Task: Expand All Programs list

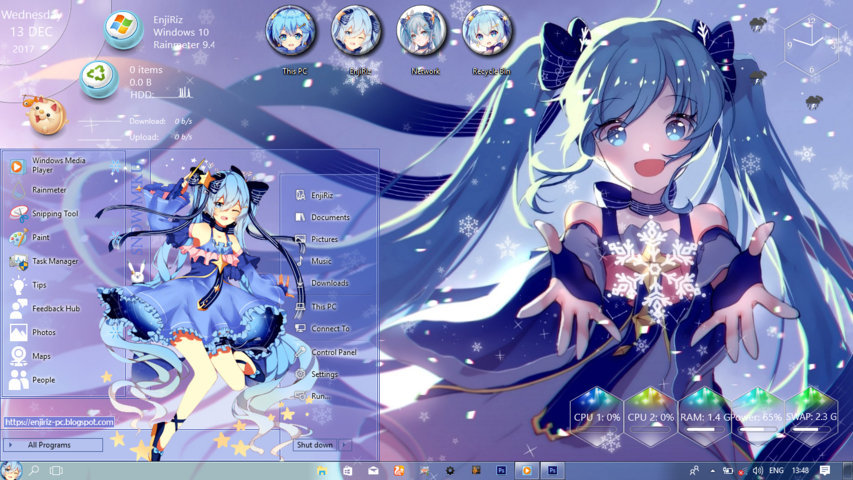Action: tap(53, 445)
